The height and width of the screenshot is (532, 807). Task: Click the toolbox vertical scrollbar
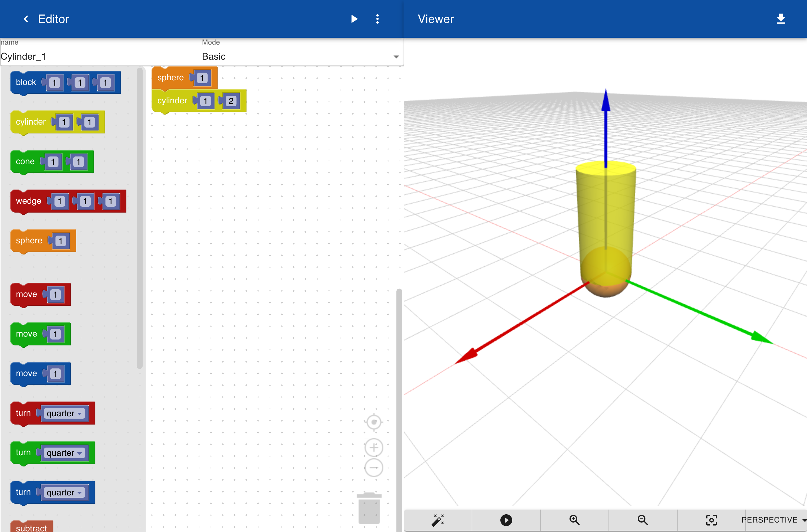[x=139, y=218]
